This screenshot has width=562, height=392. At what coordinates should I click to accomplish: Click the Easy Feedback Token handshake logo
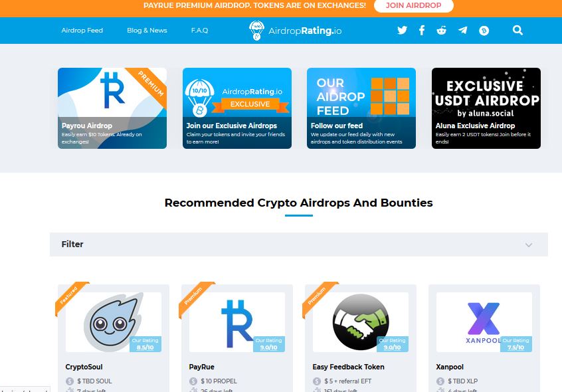361,322
